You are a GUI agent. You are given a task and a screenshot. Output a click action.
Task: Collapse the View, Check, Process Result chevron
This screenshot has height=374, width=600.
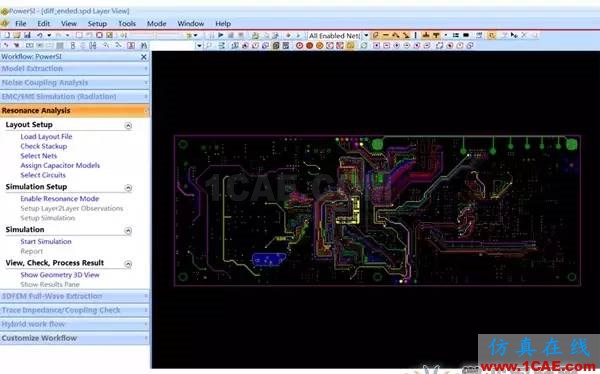tap(129, 264)
